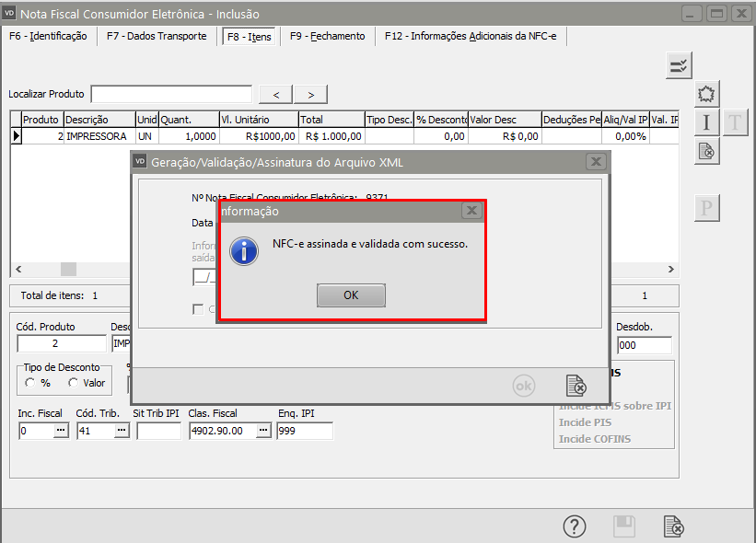The height and width of the screenshot is (543, 756).
Task: Click the 'Produto' column header
Action: tap(43, 120)
